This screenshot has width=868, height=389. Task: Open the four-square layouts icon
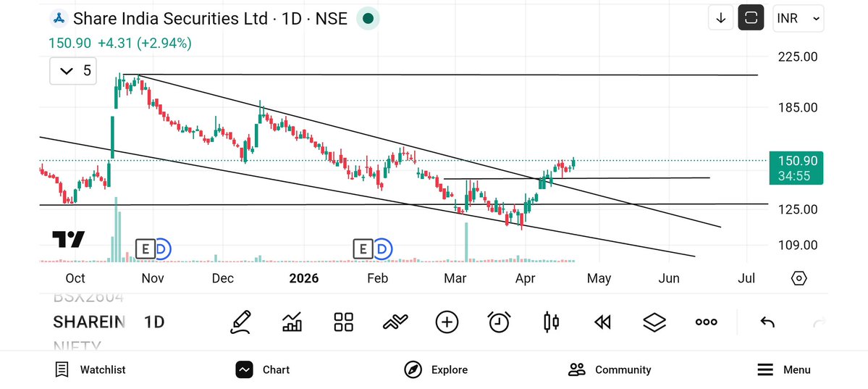(x=343, y=322)
